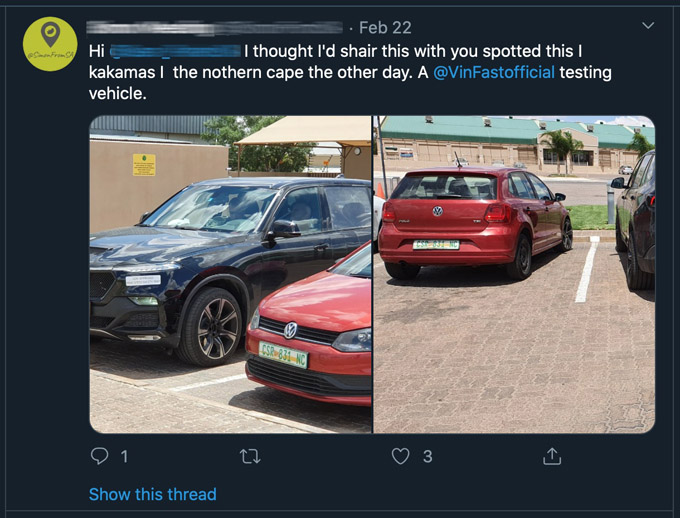
Task: Expand tweet options with the chevron
Action: point(648,26)
